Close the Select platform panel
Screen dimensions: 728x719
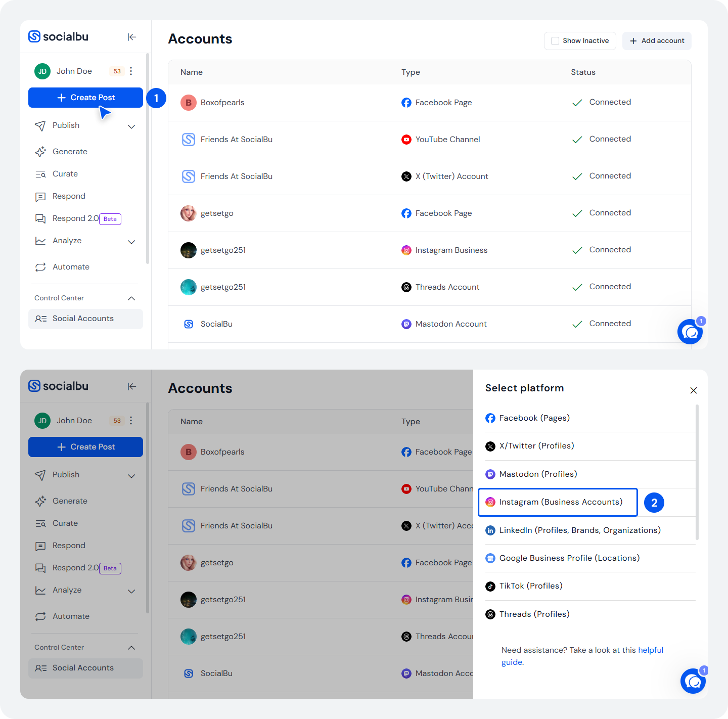pyautogui.click(x=694, y=390)
